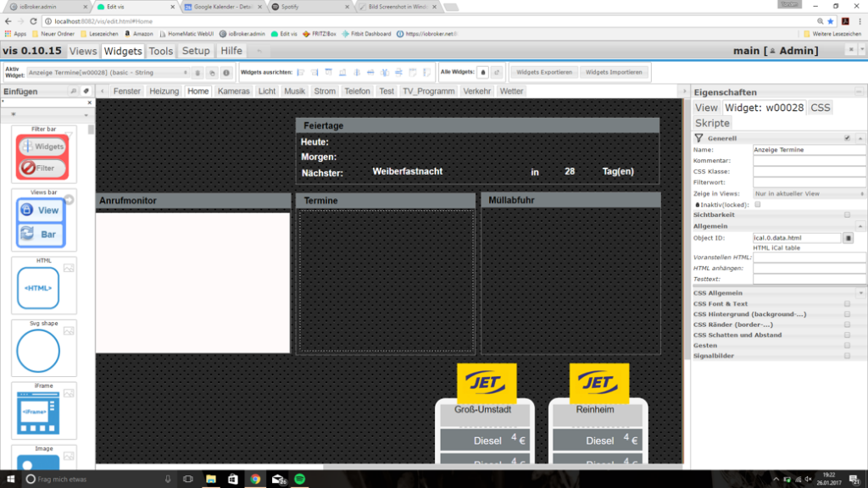Viewport: 868px width, 488px height.
Task: Open the vis Views menu
Action: coord(83,51)
